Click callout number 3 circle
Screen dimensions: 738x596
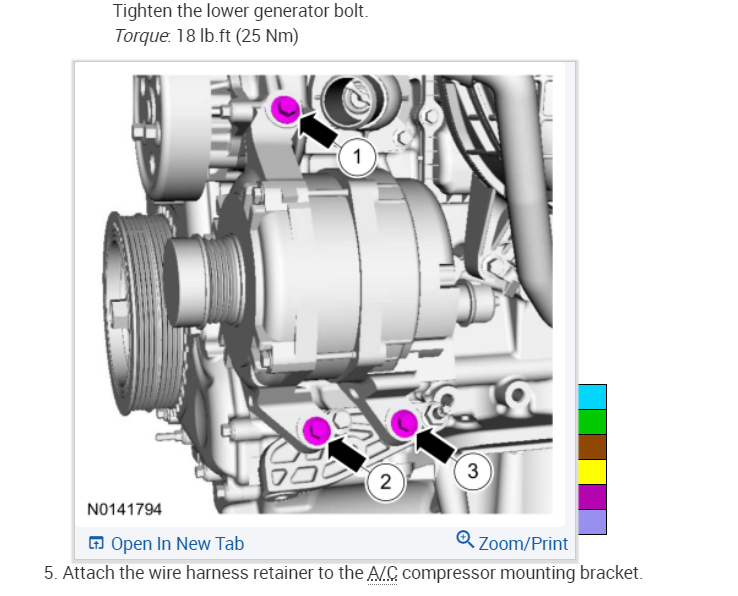click(473, 471)
